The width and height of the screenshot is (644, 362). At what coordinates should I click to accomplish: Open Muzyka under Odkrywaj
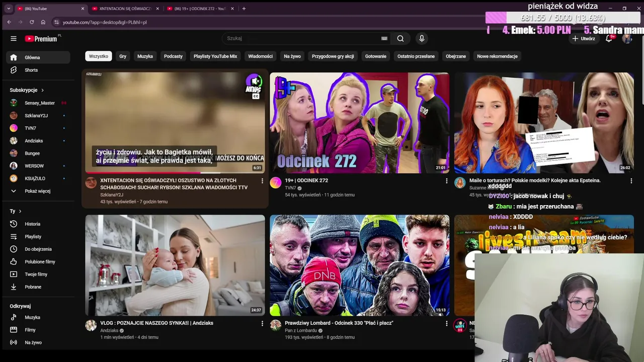coord(38,317)
